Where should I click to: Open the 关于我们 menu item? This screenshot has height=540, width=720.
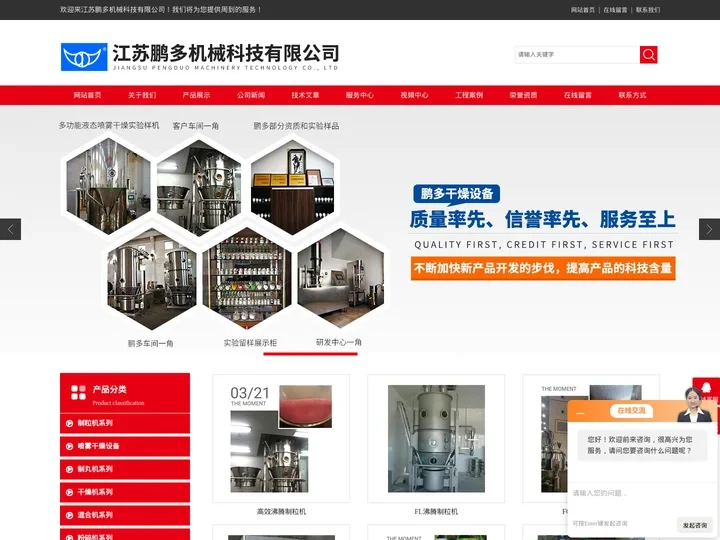click(142, 95)
